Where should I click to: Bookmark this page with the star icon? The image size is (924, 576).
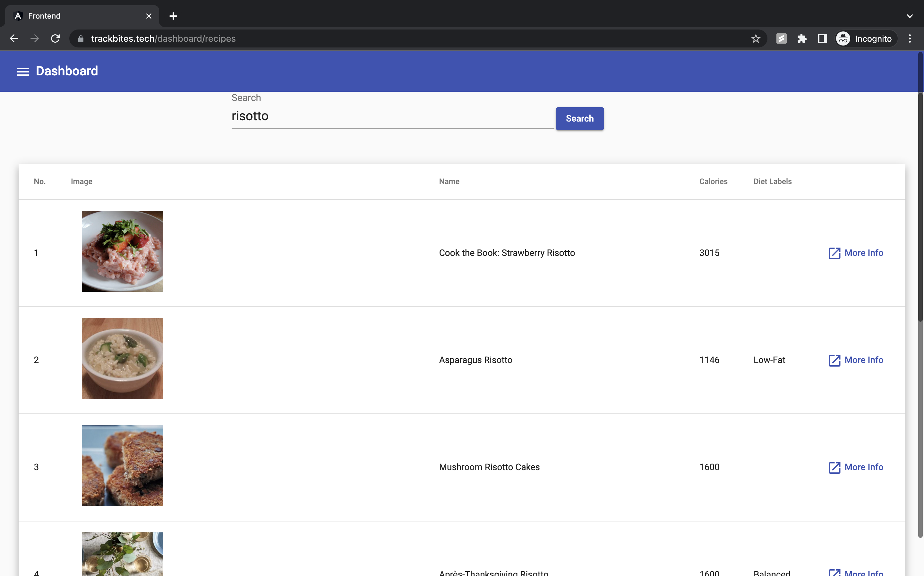[756, 38]
